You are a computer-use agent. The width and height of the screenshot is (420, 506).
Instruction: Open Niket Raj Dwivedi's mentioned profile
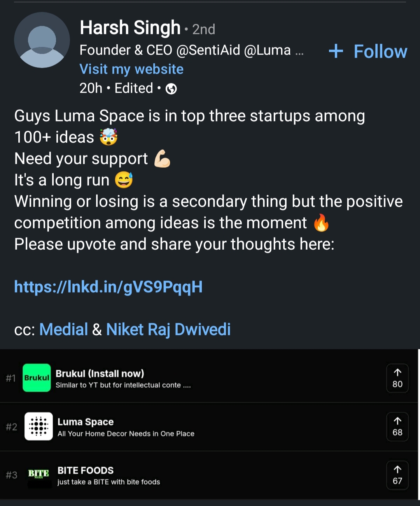coord(168,329)
